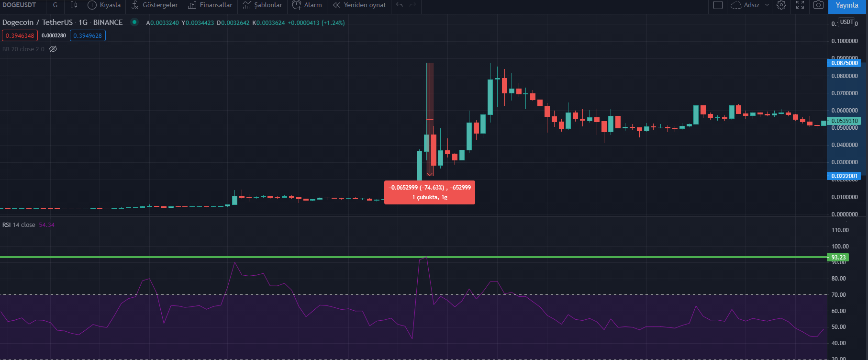
Task: Click the closing value K0.0033624
Action: [x=268, y=23]
